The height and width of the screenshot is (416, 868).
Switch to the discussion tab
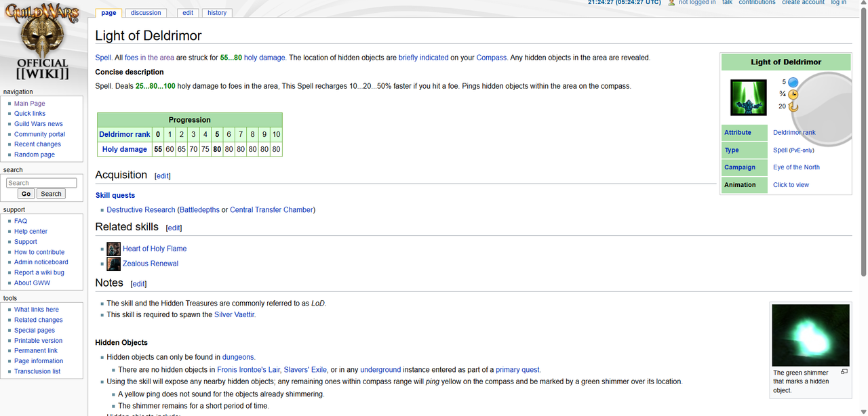(146, 13)
